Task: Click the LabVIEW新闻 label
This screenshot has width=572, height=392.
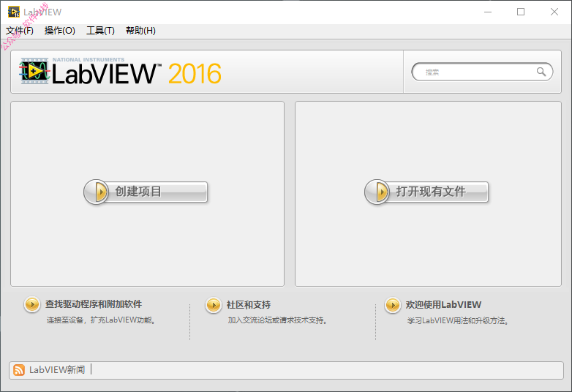Action: pyautogui.click(x=57, y=370)
